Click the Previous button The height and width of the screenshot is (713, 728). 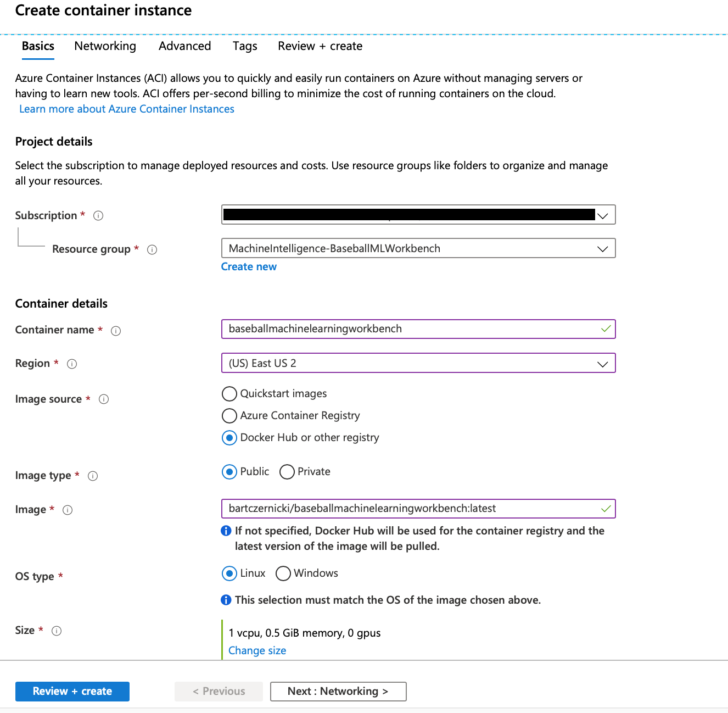[x=219, y=692]
